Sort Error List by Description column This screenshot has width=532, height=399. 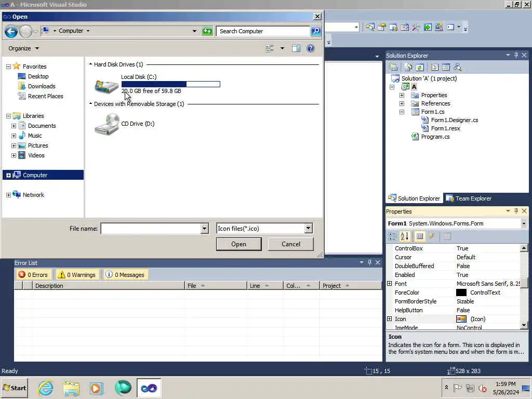109,286
